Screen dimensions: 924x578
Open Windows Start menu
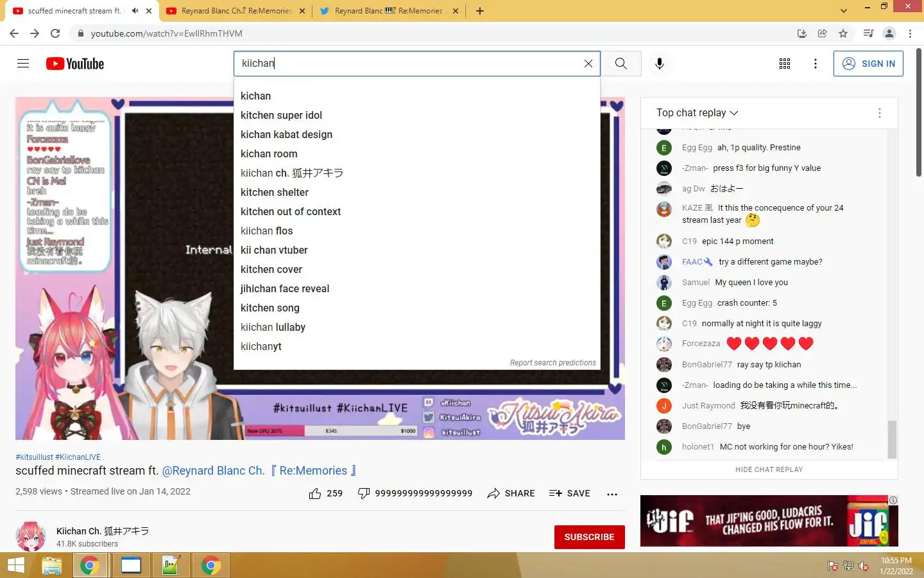click(x=15, y=566)
